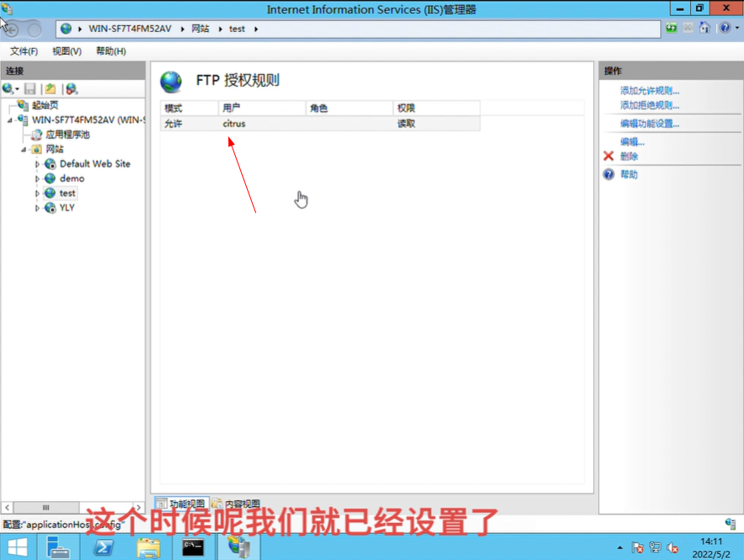Sort by 权限 column header
This screenshot has width=744, height=560.
[x=436, y=108]
